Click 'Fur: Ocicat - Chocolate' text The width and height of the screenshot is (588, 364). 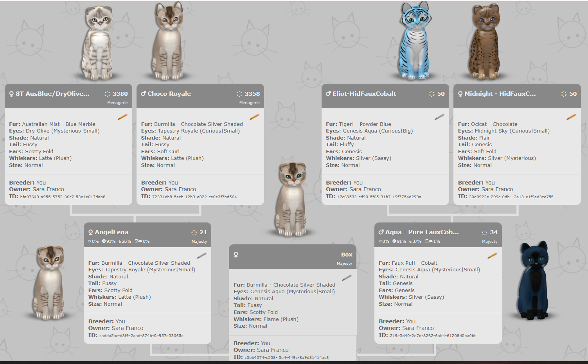pyautogui.click(x=487, y=124)
